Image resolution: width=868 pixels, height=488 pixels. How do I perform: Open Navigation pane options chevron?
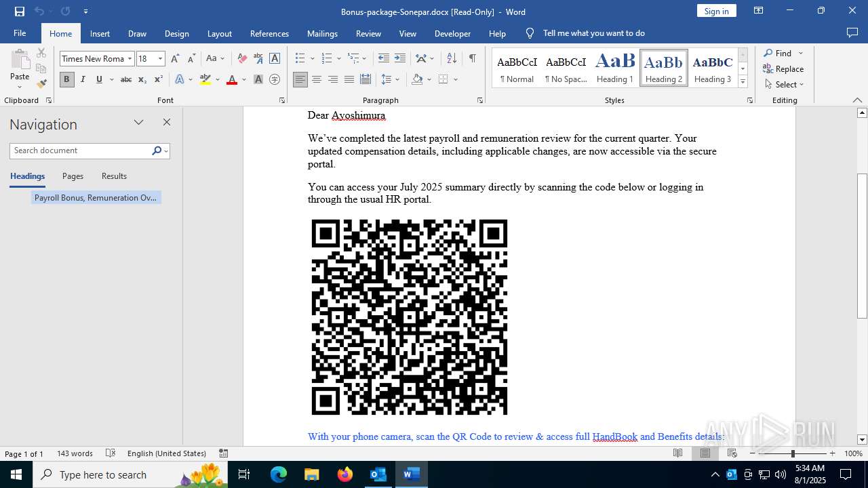(139, 122)
